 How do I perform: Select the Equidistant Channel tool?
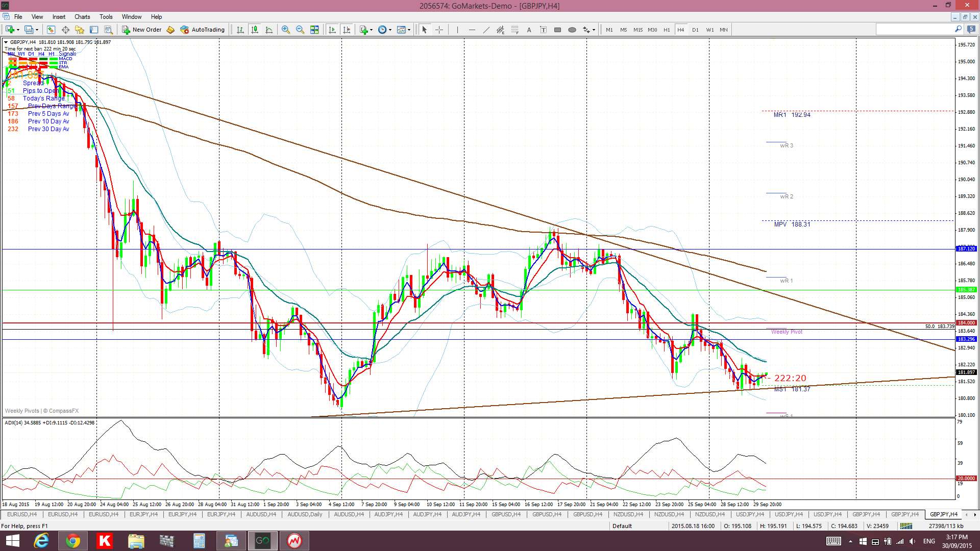pos(500,30)
